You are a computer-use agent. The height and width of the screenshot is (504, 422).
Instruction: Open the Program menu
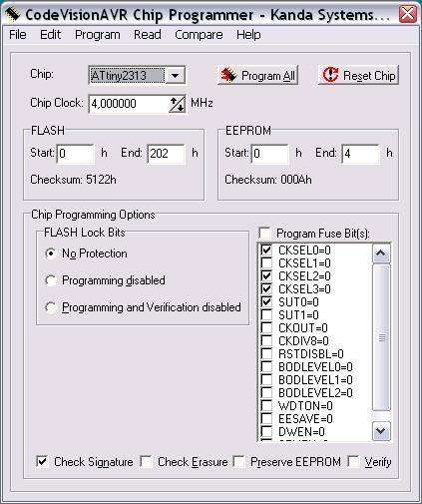pyautogui.click(x=98, y=35)
